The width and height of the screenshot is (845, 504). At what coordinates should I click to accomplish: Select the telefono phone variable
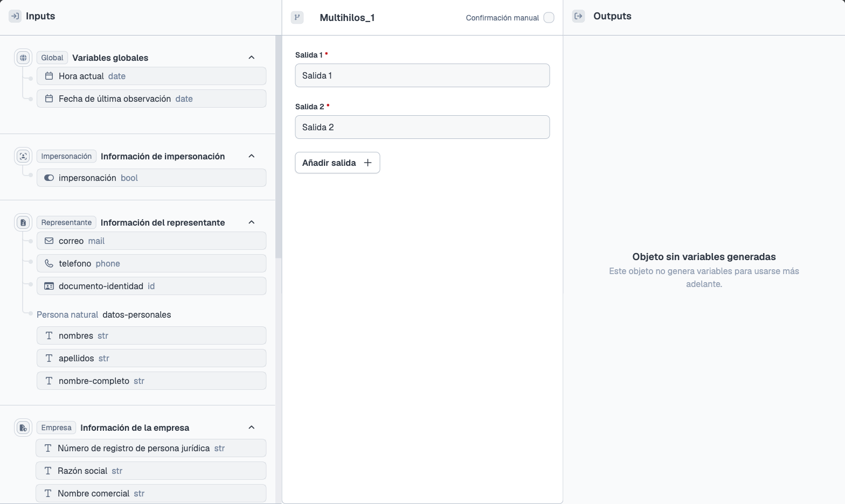151,263
